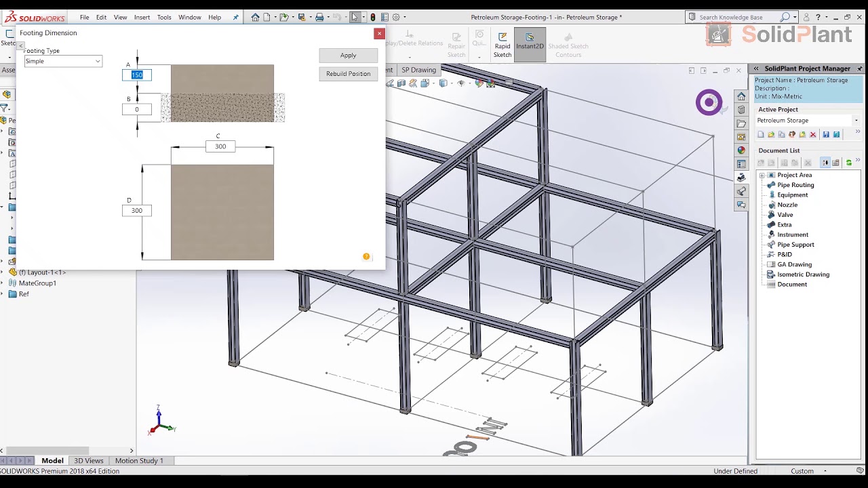868x488 pixels.
Task: Click the New document icon
Action: pos(267,17)
